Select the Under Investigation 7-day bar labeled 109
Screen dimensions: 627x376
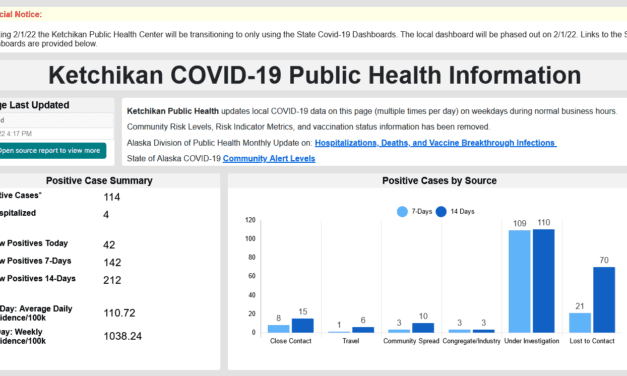click(x=519, y=281)
